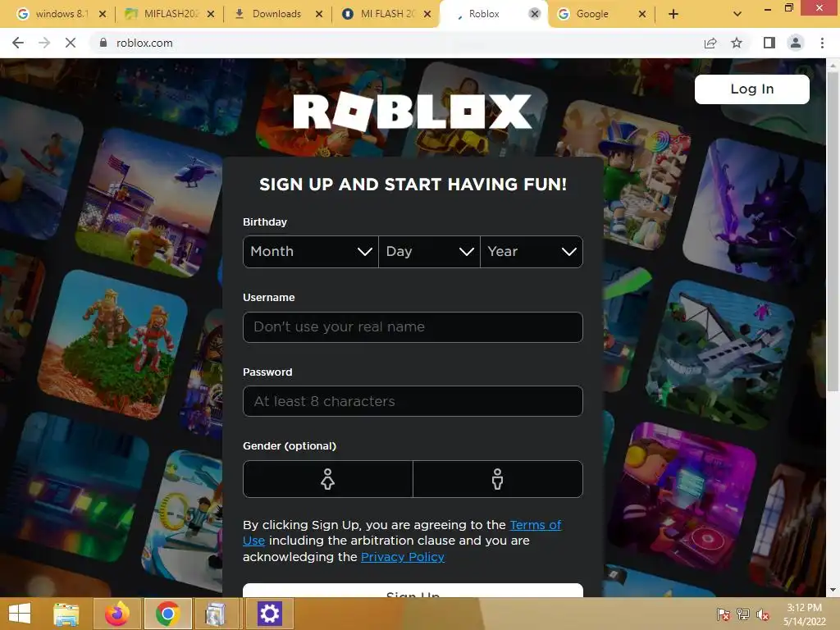The height and width of the screenshot is (630, 840).
Task: Open the Privacy Policy link
Action: [x=402, y=557]
